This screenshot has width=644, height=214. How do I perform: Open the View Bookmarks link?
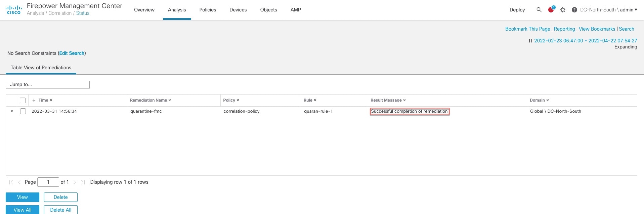tap(597, 29)
